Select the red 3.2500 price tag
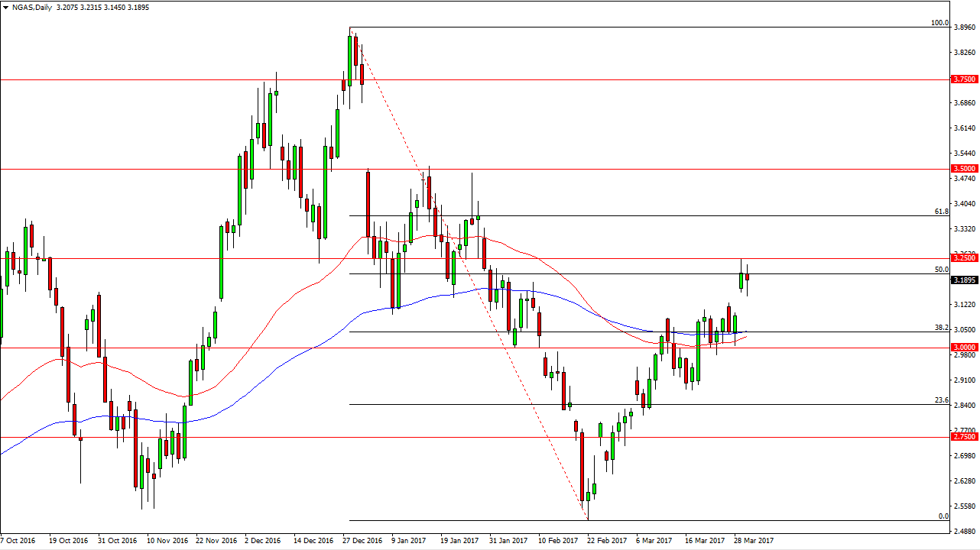The image size is (980, 550). tap(965, 258)
